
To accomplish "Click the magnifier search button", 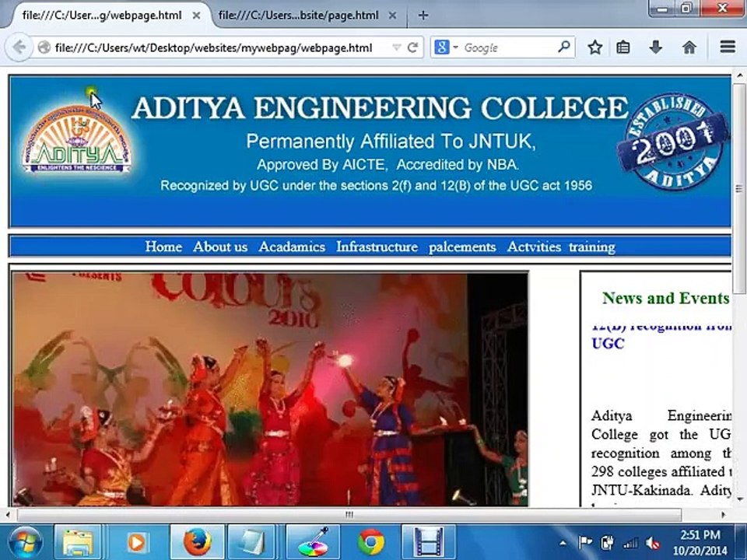I will 564,47.
